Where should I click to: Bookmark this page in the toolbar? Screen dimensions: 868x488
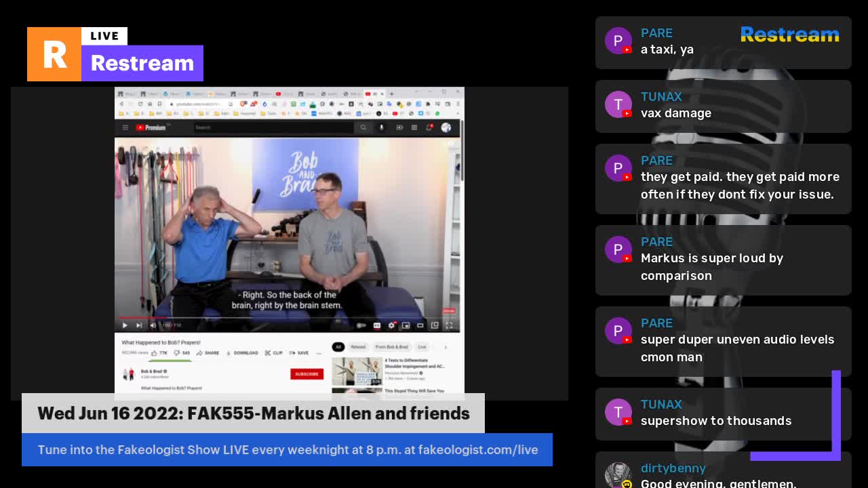[x=160, y=104]
